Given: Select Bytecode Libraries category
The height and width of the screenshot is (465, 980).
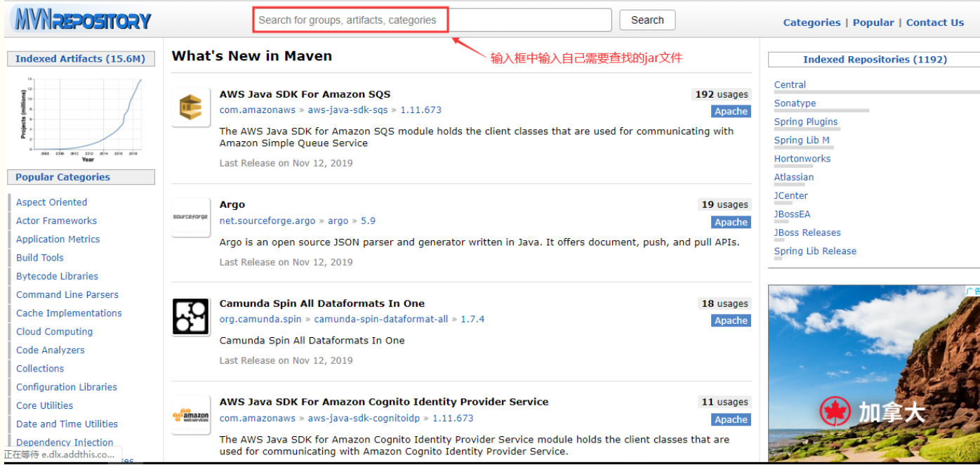Looking at the screenshot, I should (x=57, y=276).
